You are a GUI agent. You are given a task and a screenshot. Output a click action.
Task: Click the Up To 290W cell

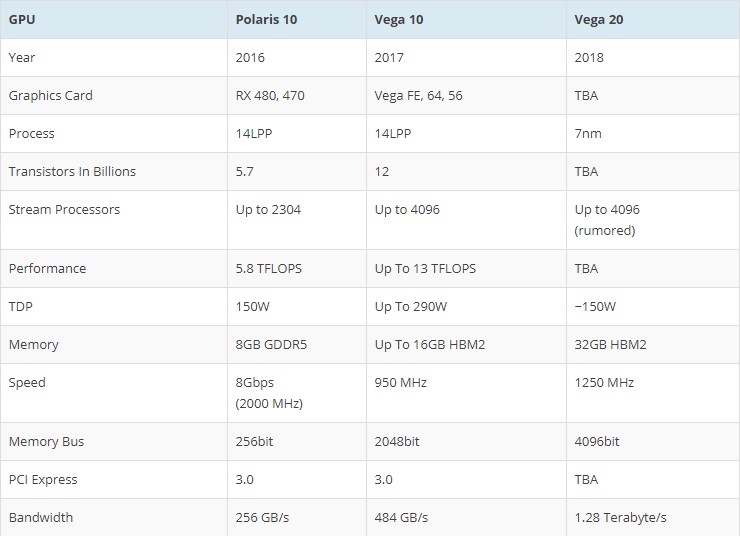pos(412,307)
